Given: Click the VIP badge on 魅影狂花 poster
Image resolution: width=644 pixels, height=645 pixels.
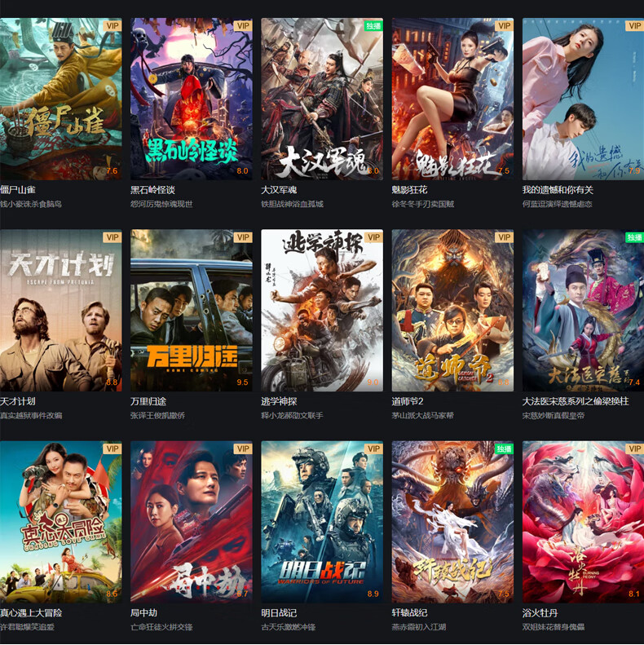Looking at the screenshot, I should point(504,25).
